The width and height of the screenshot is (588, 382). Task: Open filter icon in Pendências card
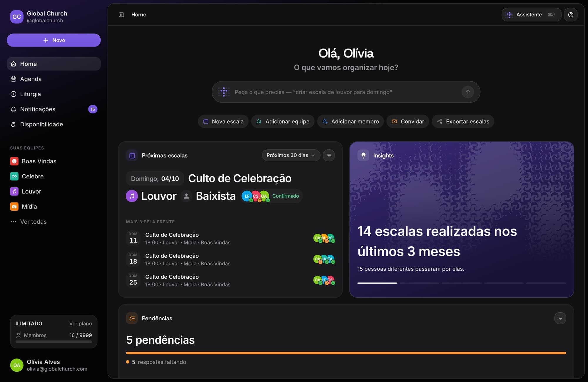click(x=560, y=318)
